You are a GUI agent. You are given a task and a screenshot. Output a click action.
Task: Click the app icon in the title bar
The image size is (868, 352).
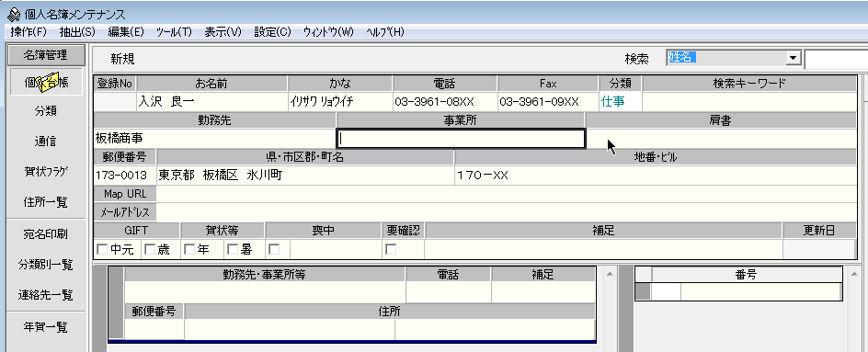pyautogui.click(x=14, y=15)
